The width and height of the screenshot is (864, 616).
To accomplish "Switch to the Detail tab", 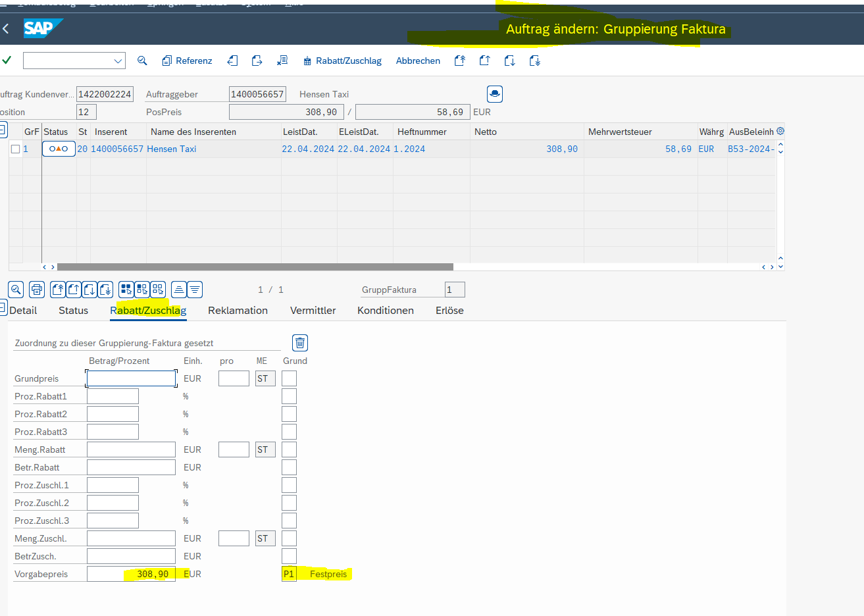I will coord(23,311).
